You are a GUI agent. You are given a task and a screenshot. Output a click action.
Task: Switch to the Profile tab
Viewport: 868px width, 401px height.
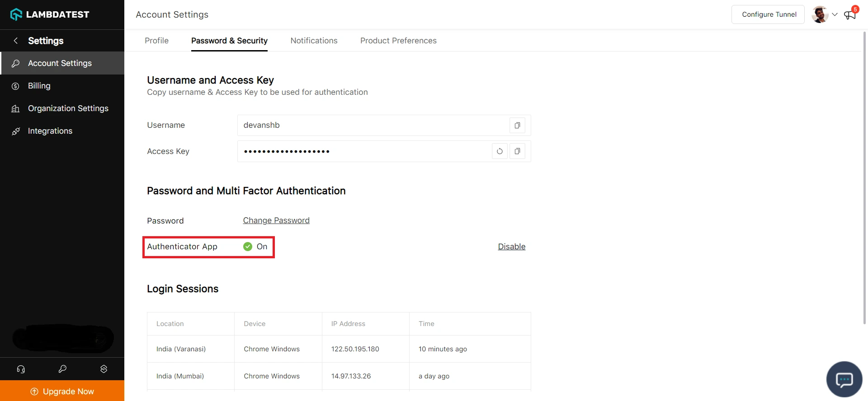156,41
